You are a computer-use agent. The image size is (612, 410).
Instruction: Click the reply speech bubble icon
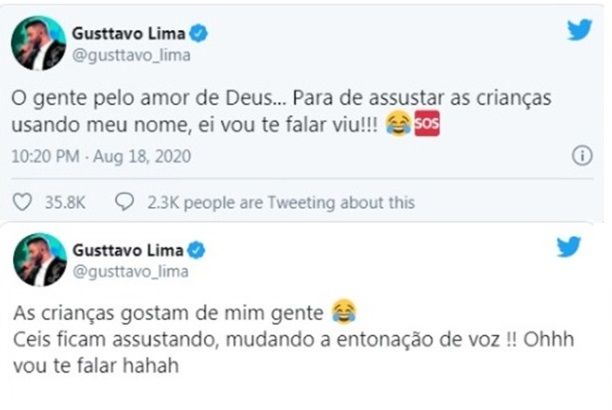[x=125, y=202]
